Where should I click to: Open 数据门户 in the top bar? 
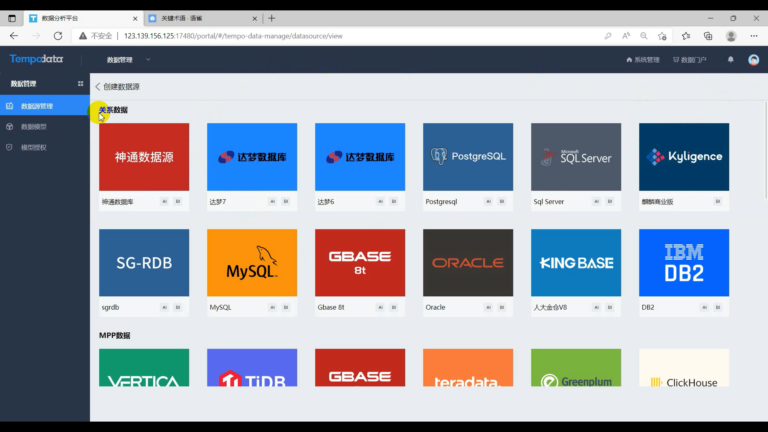click(x=690, y=60)
